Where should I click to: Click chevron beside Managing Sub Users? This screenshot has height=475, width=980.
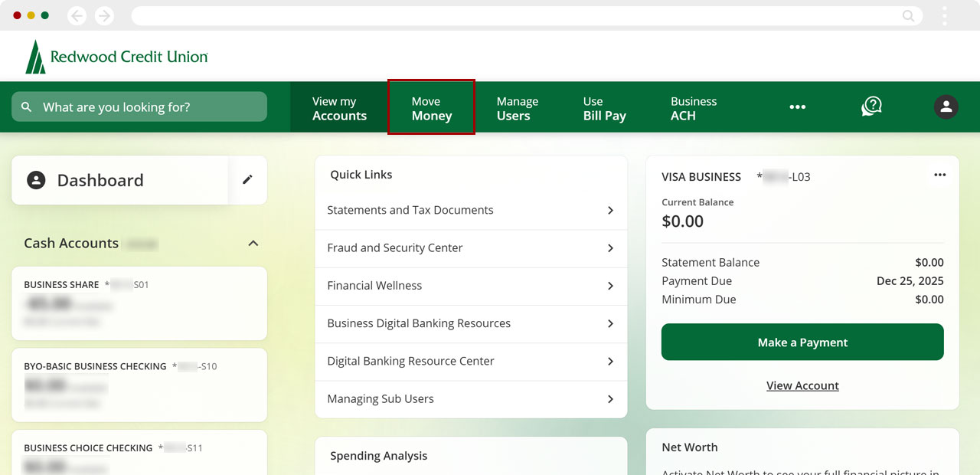(610, 399)
